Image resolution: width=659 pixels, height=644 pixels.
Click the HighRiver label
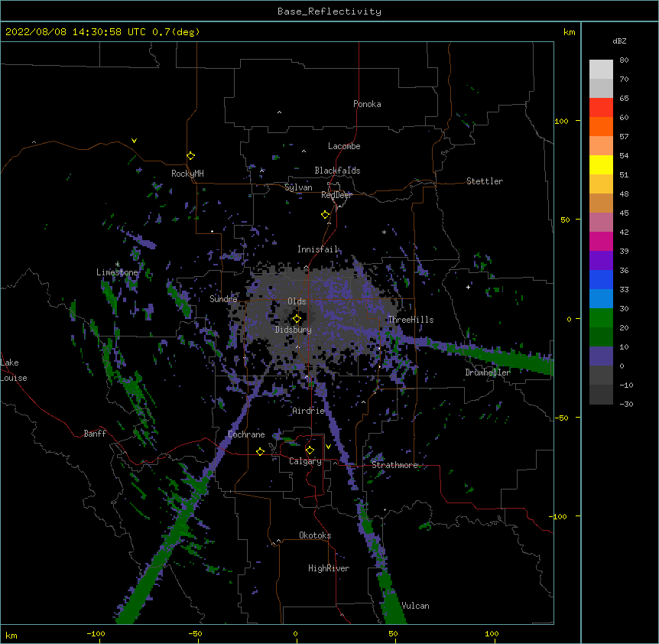point(329,568)
